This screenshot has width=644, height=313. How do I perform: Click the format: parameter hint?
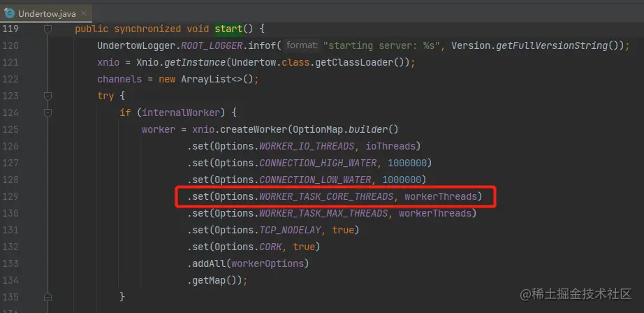click(302, 45)
